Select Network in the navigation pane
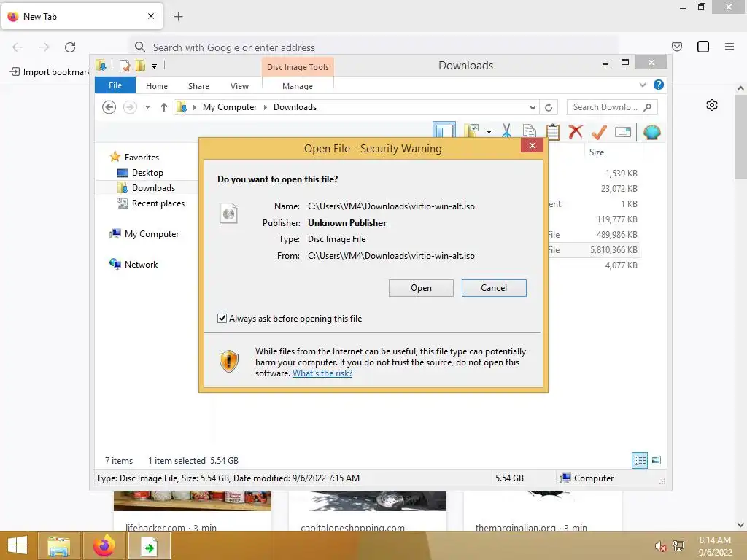Screen dimensions: 747x560 click(141, 264)
